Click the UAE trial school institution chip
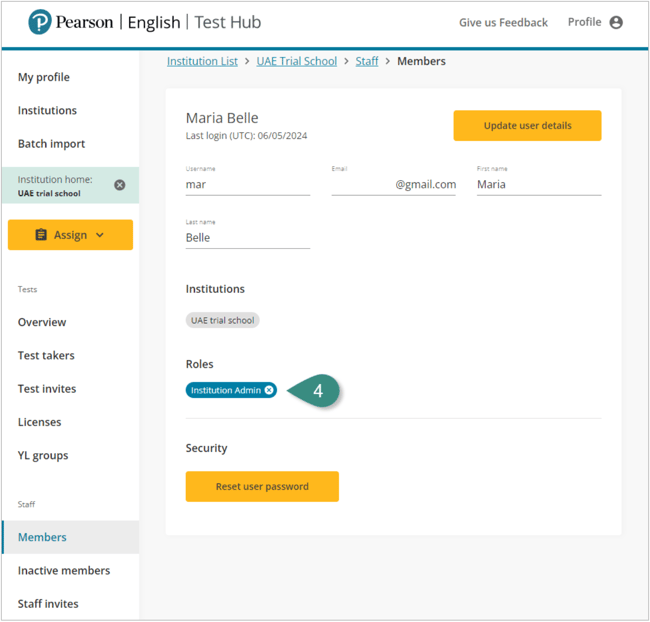This screenshot has height=622, width=650. [x=222, y=321]
